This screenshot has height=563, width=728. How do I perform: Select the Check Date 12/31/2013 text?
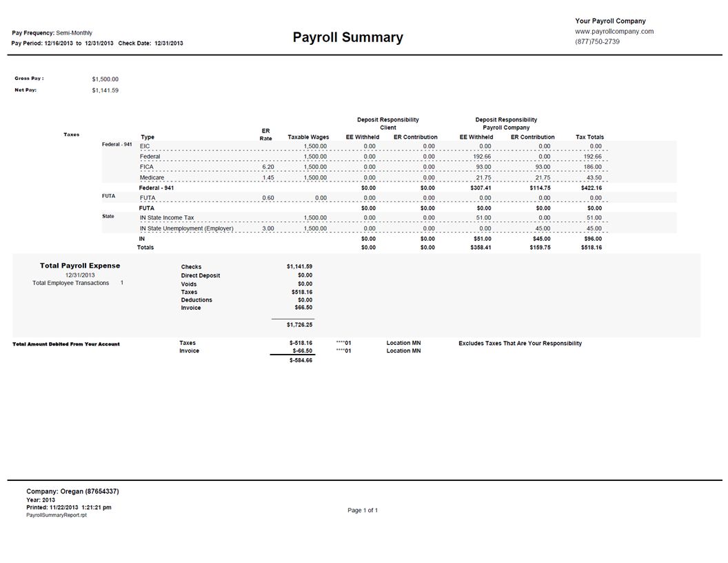coord(150,43)
